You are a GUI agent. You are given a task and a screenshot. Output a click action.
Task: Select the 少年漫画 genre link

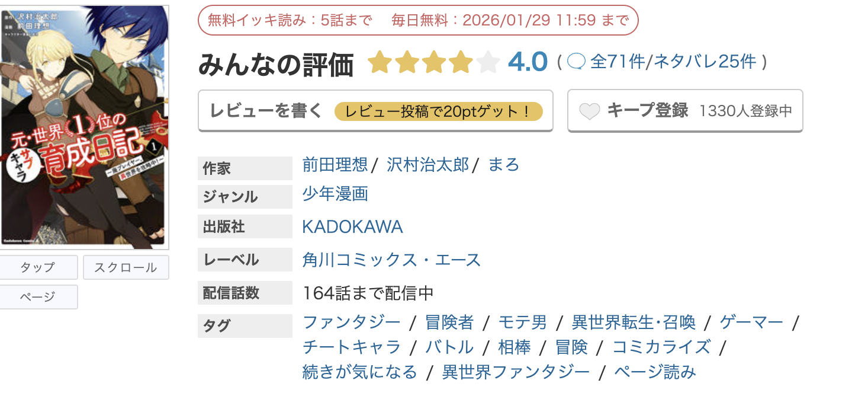pyautogui.click(x=335, y=194)
